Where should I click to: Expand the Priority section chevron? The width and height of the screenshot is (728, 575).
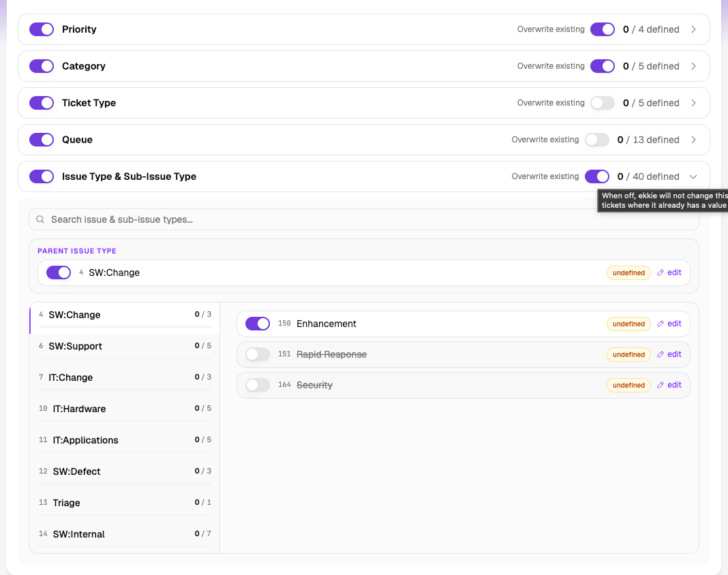point(693,29)
